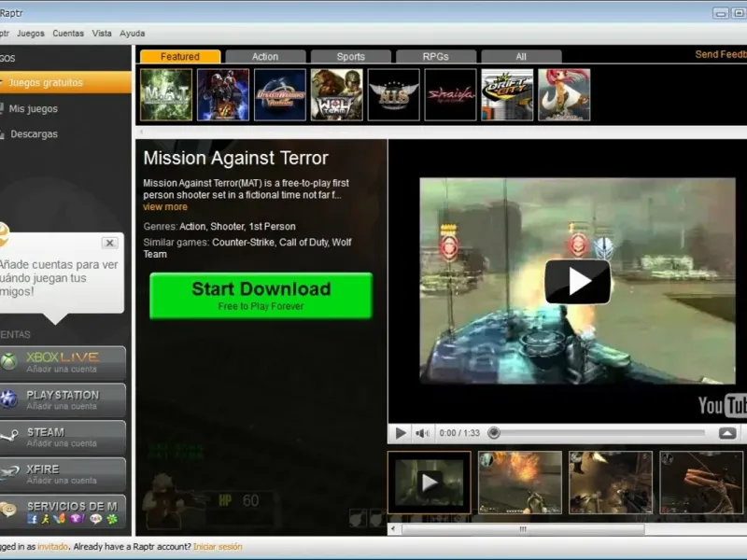Open the RPGs tab
This screenshot has height=560, width=747.
pos(435,56)
